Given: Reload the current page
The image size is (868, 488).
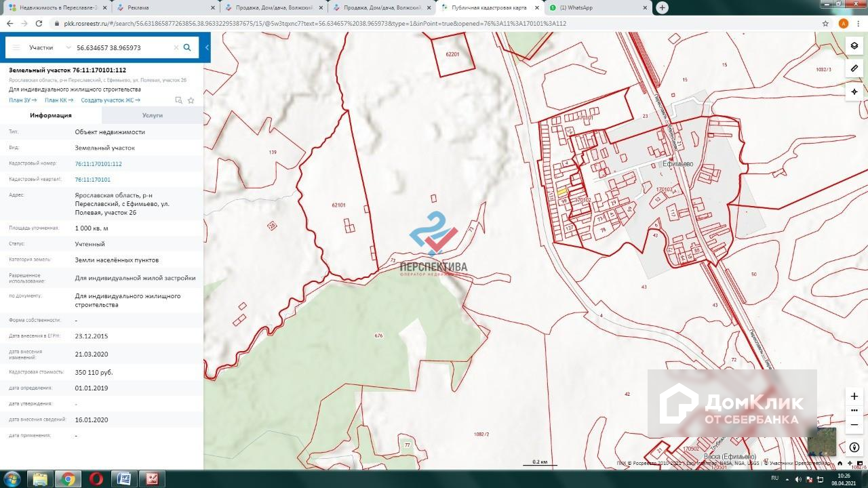Looking at the screenshot, I should point(39,23).
